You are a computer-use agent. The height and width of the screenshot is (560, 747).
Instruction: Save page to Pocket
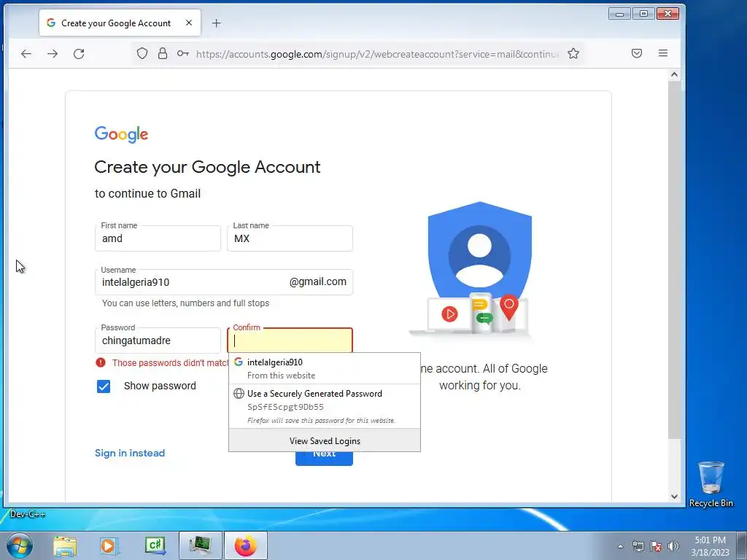[637, 53]
